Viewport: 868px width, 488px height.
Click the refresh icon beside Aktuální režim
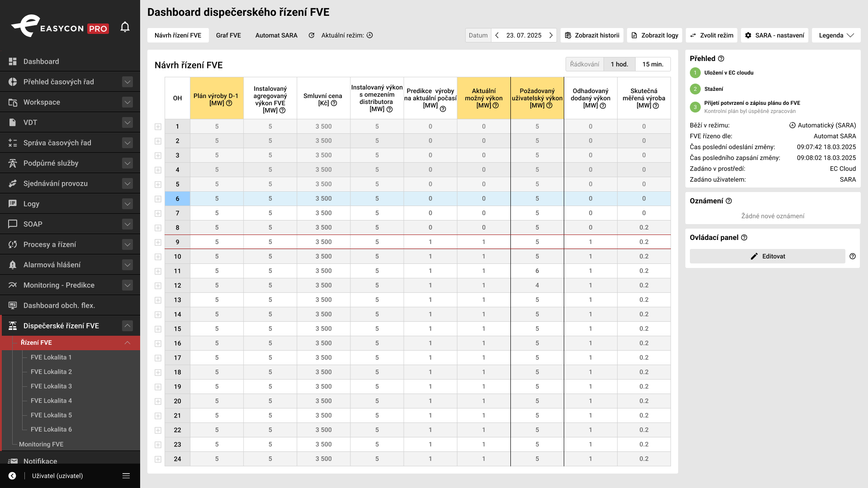pos(311,35)
